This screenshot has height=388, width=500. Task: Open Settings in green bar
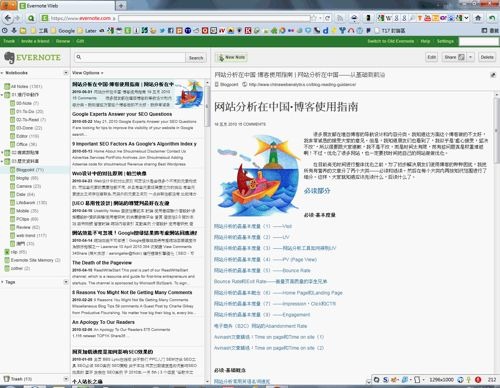(x=445, y=41)
